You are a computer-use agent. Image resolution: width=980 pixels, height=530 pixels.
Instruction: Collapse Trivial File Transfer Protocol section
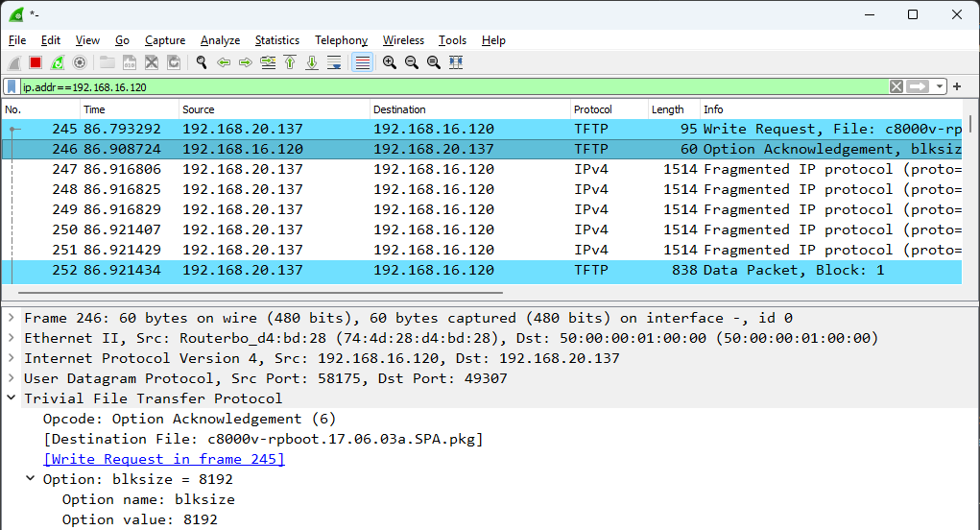[x=12, y=398]
